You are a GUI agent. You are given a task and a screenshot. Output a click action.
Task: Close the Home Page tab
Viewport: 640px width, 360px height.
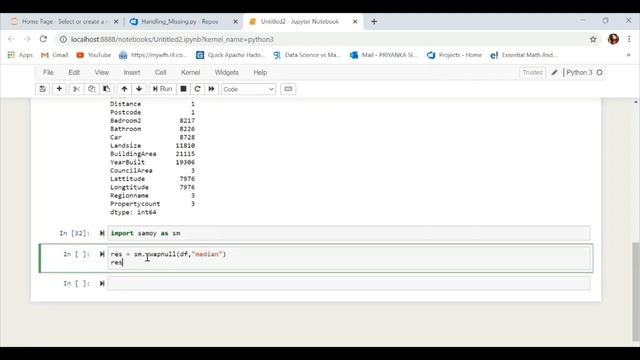(116, 22)
